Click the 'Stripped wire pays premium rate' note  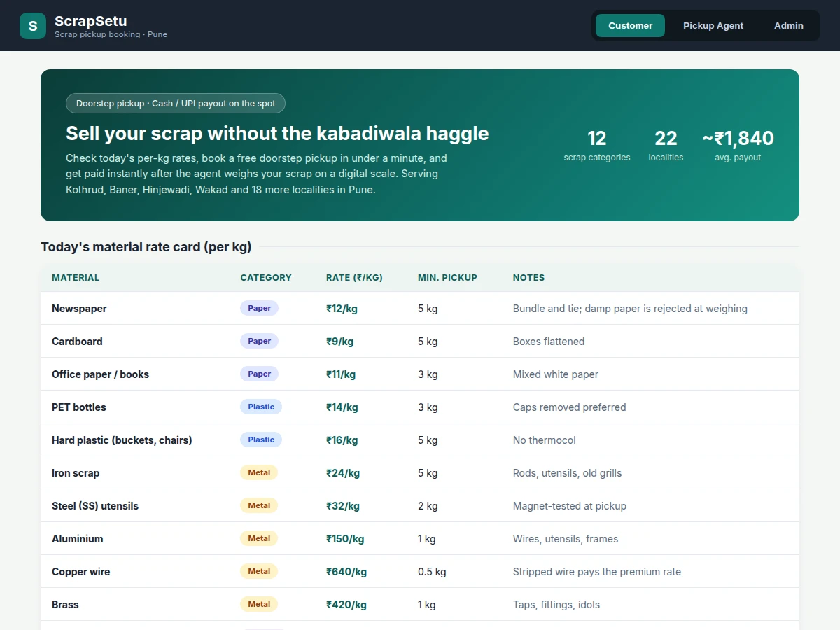click(x=597, y=572)
